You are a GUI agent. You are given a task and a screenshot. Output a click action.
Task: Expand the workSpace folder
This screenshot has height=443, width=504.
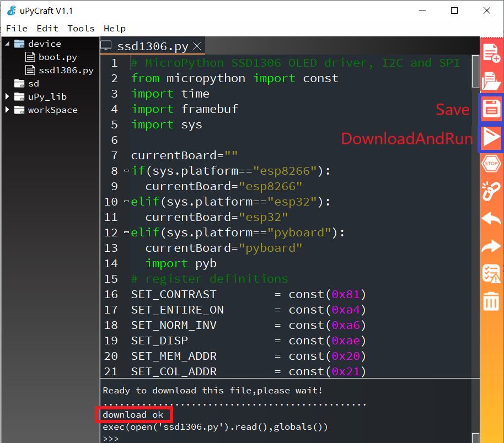coord(7,110)
